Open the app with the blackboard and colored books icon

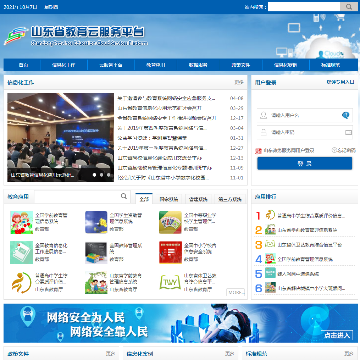(x=96, y=252)
